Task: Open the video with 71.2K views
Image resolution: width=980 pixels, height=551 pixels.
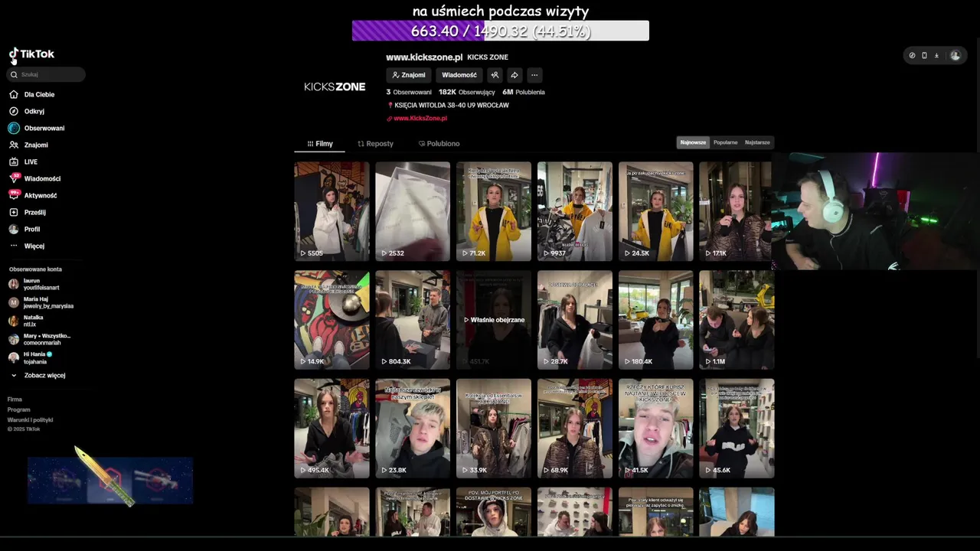Action: 494,211
